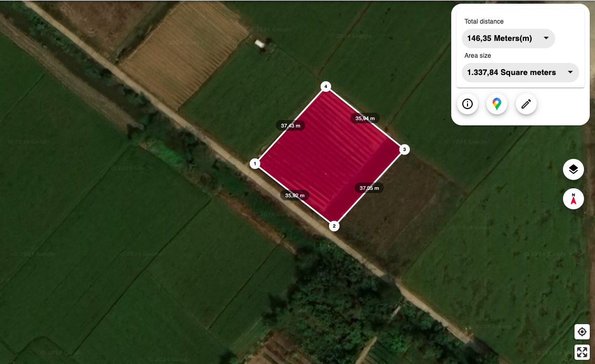Center map on my location icon

[x=582, y=332]
